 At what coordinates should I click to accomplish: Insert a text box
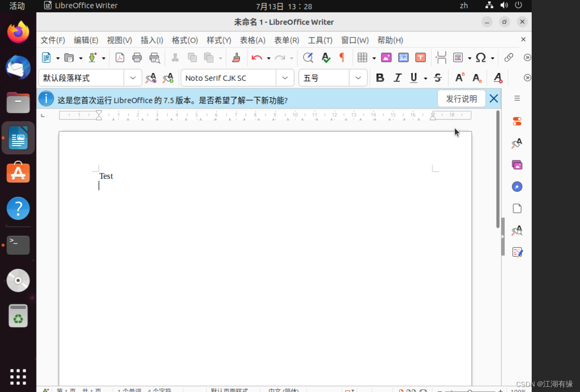[x=420, y=57]
